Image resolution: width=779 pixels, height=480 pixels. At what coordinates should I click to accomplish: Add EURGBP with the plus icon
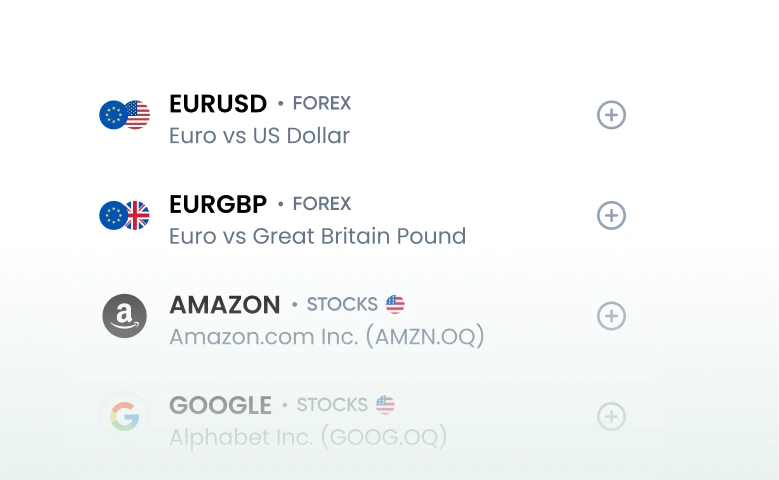pos(611,215)
